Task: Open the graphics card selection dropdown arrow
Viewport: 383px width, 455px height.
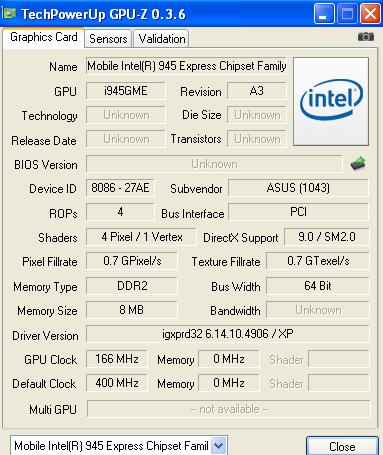Action: [x=219, y=445]
